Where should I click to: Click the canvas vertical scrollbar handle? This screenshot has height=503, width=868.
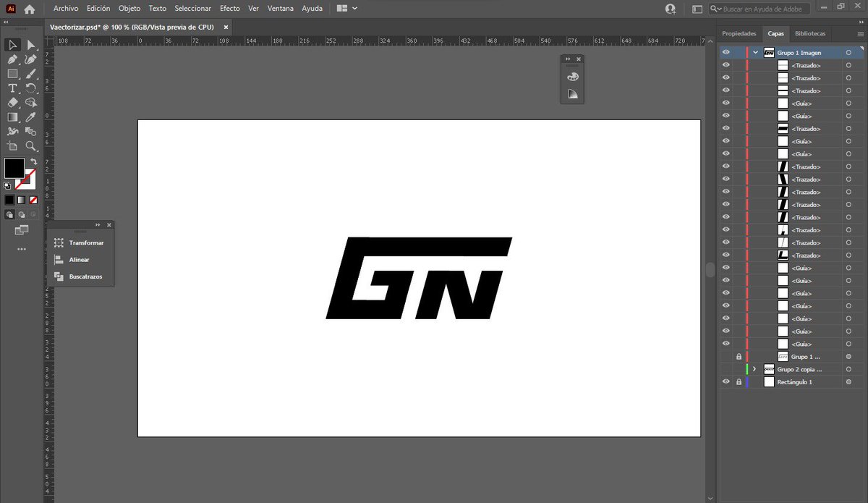(710, 269)
